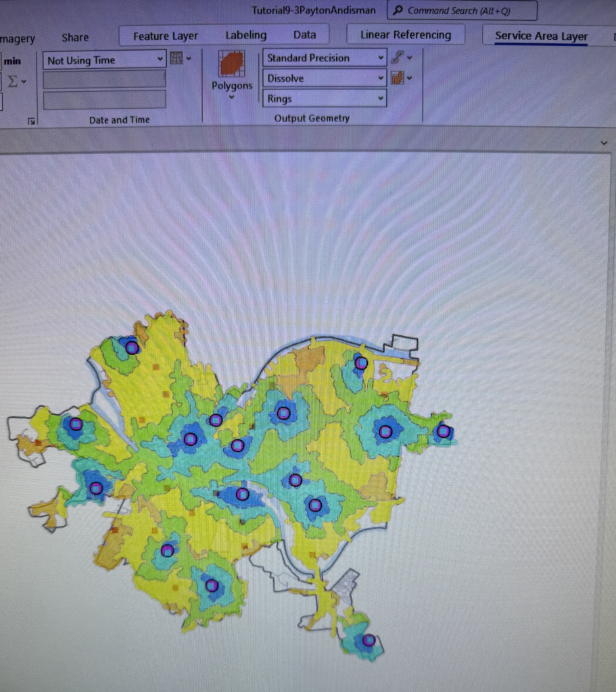The image size is (616, 692).
Task: Open the Linear Referencing tab
Action: coord(405,34)
